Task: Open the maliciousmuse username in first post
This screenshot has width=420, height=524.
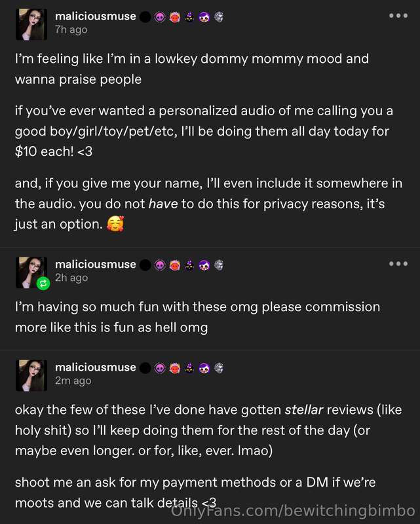Action: [96, 16]
